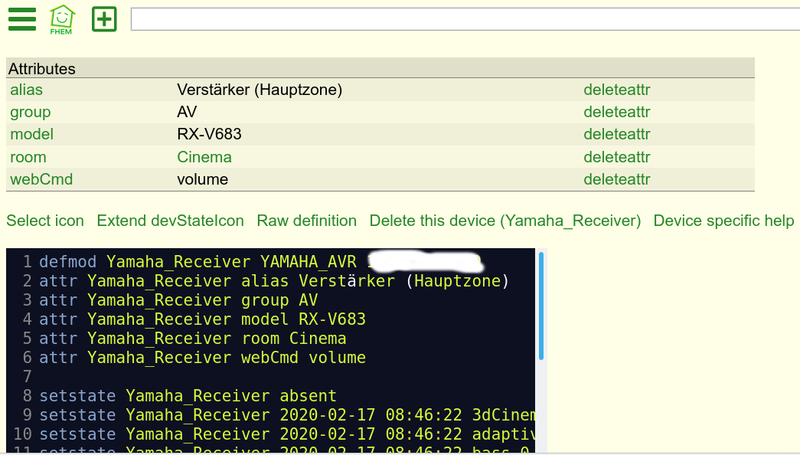The height and width of the screenshot is (455, 800).
Task: Click the Select icon link
Action: click(x=45, y=221)
